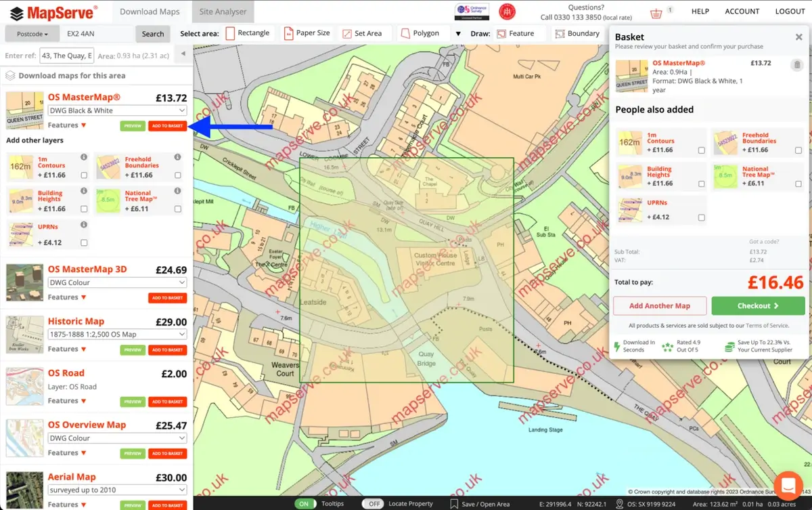
Task: Open the Aerial Map survey year dropdown
Action: [x=117, y=490]
